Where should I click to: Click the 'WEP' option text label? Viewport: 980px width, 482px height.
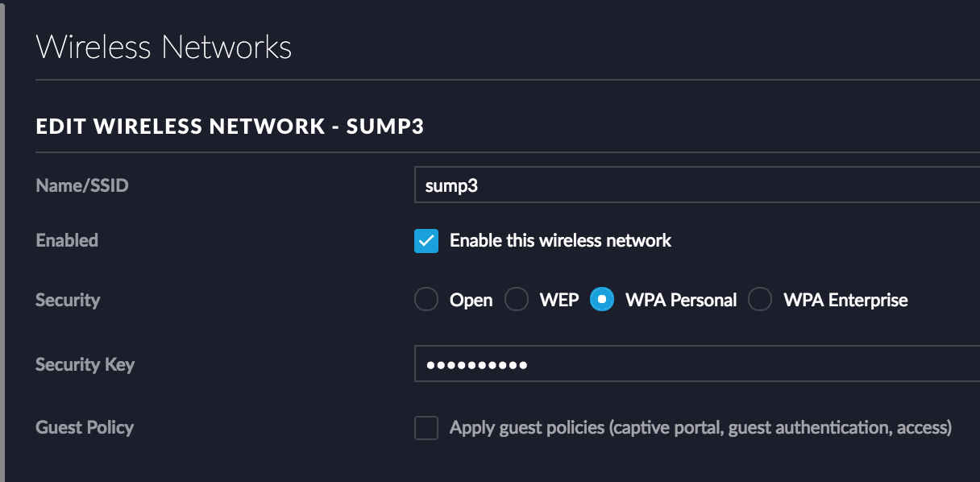coord(559,300)
